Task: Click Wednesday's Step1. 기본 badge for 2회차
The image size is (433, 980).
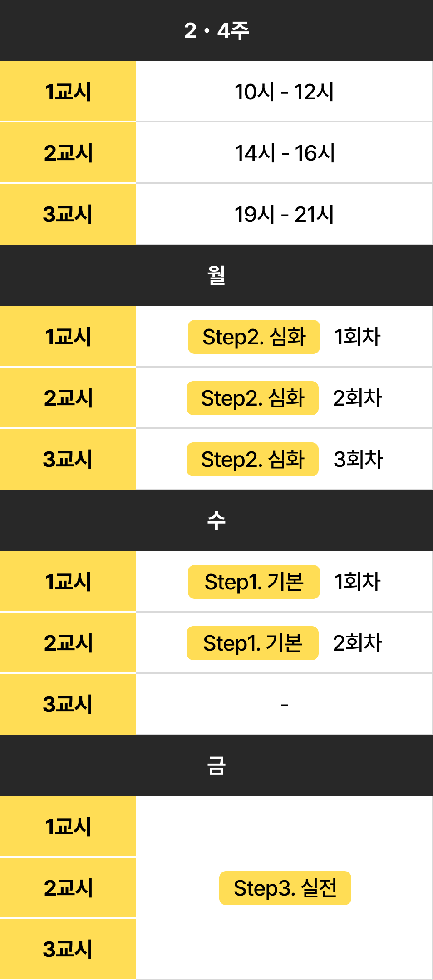Action: click(252, 643)
